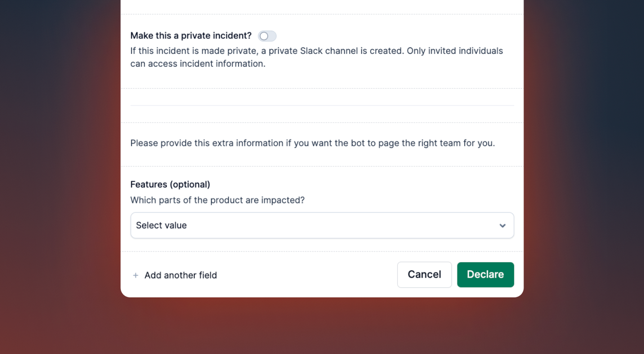Viewport: 644px width, 354px height.
Task: Click the chevron arrow in the Features dropdown
Action: coord(502,225)
